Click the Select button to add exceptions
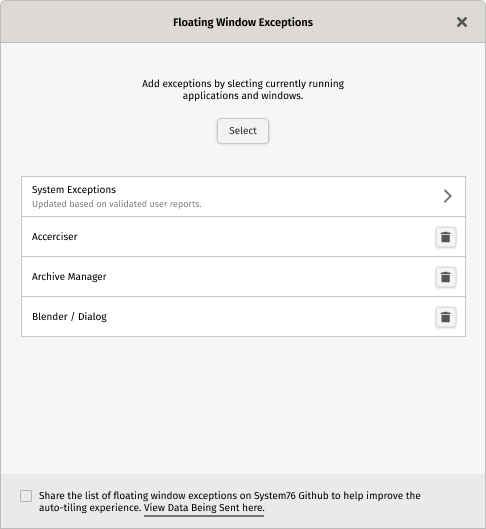Screen dimensions: 486x529 (x=243, y=131)
